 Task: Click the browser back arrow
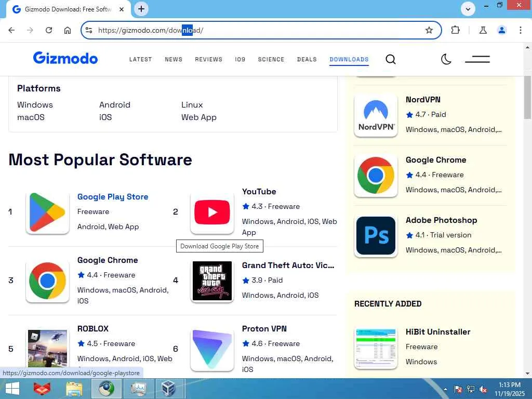click(x=11, y=30)
